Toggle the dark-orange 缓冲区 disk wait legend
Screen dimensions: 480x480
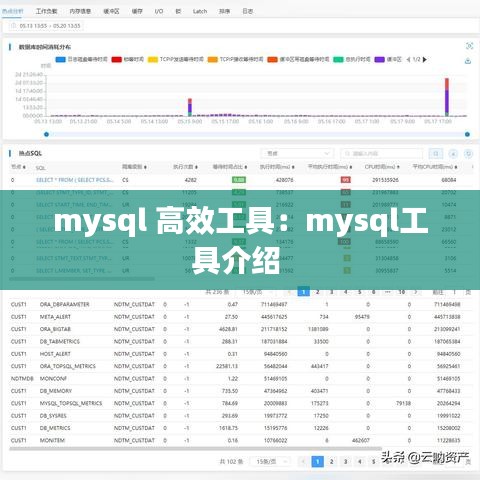click(298, 59)
